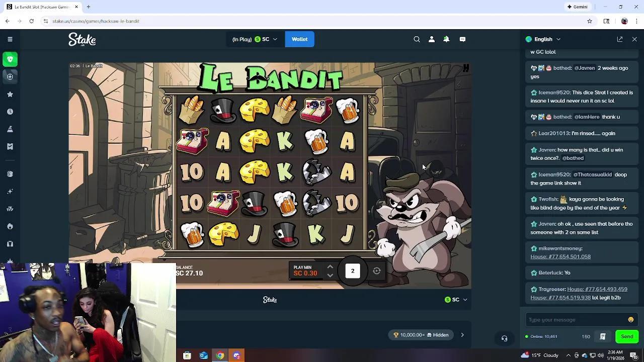Screen dimensions: 644x362
Task: Open the notifications bell icon
Action: click(x=446, y=39)
